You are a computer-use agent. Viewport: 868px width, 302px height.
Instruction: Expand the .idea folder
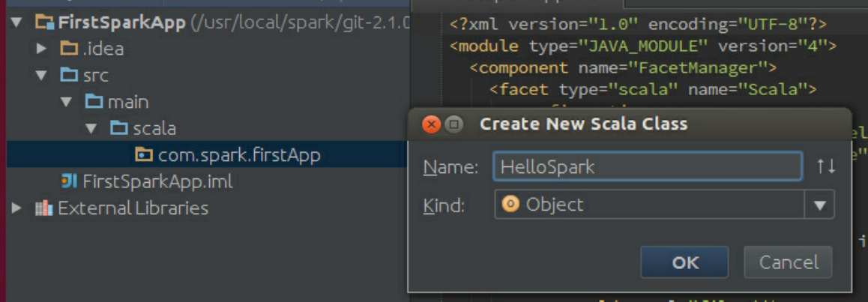pos(42,49)
